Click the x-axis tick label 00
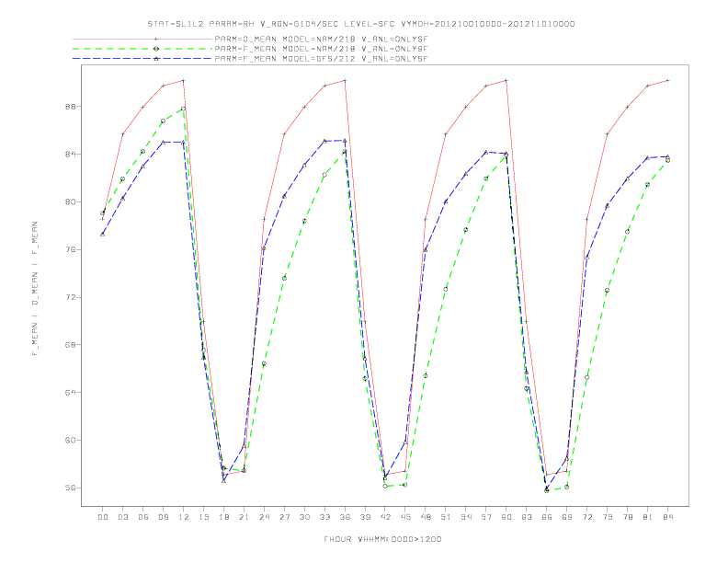 (103, 517)
